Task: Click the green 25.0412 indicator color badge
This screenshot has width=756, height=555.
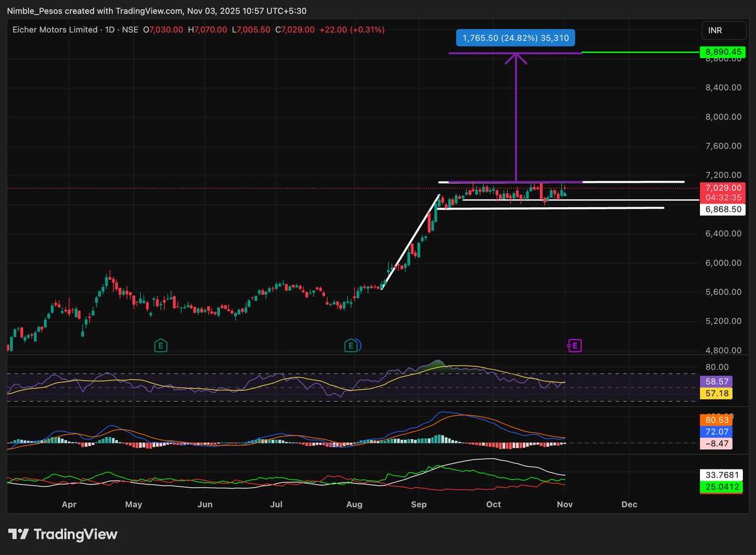Action: click(x=722, y=487)
